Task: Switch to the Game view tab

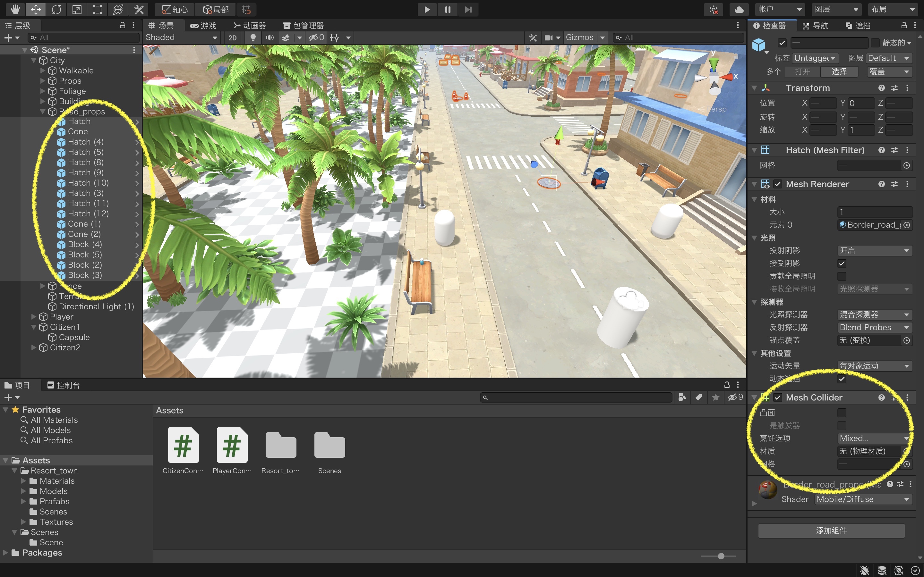Action: tap(203, 26)
